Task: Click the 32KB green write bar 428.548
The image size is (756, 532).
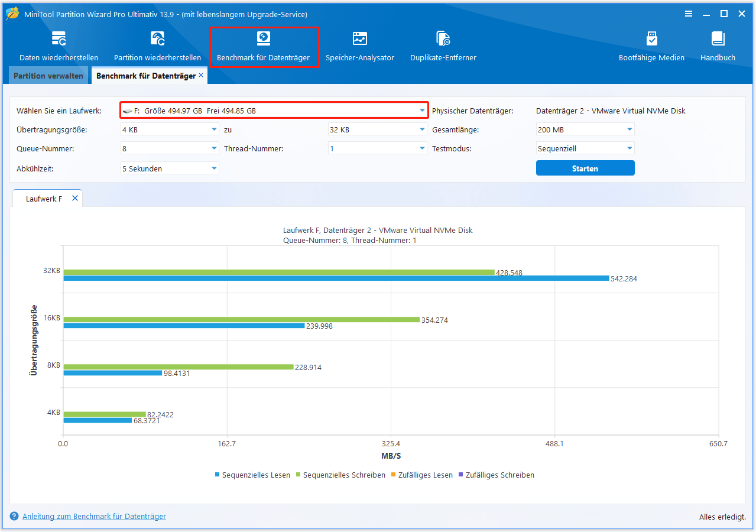Action: (279, 273)
